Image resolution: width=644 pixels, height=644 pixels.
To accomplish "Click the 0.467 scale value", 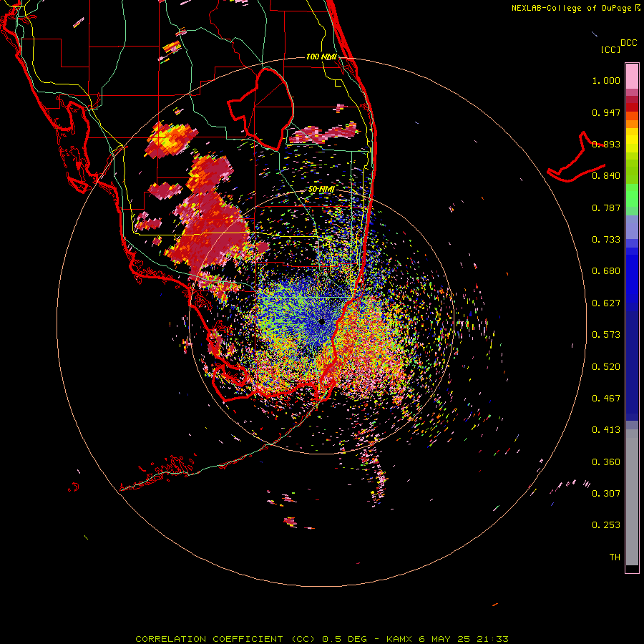I will pos(606,399).
